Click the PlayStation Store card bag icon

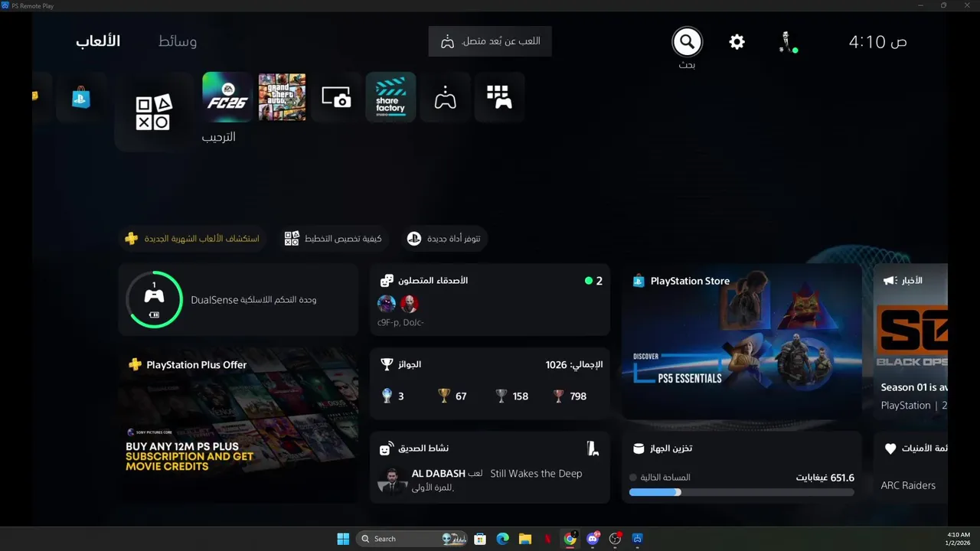[639, 281]
